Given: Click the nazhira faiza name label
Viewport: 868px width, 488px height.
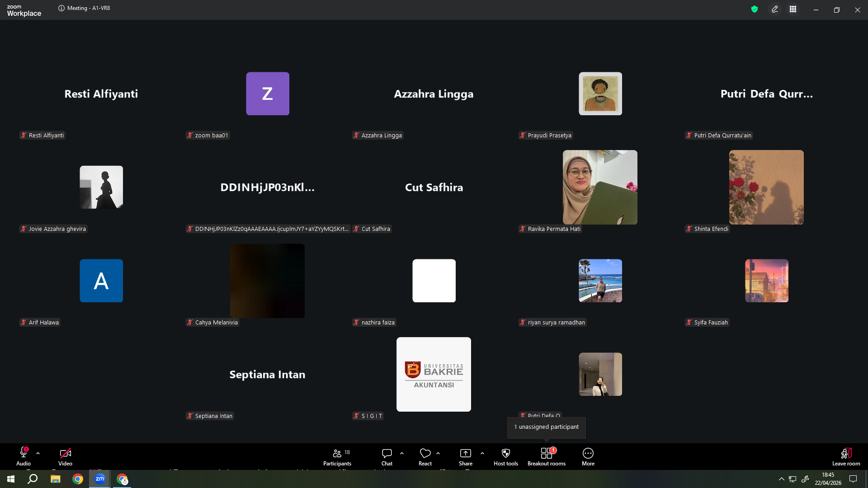Looking at the screenshot, I should (x=374, y=322).
